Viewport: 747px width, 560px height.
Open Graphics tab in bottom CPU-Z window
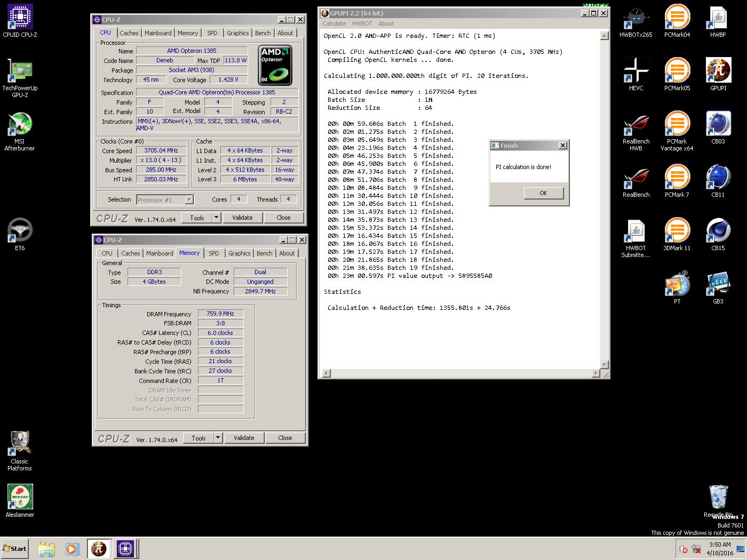pos(239,253)
